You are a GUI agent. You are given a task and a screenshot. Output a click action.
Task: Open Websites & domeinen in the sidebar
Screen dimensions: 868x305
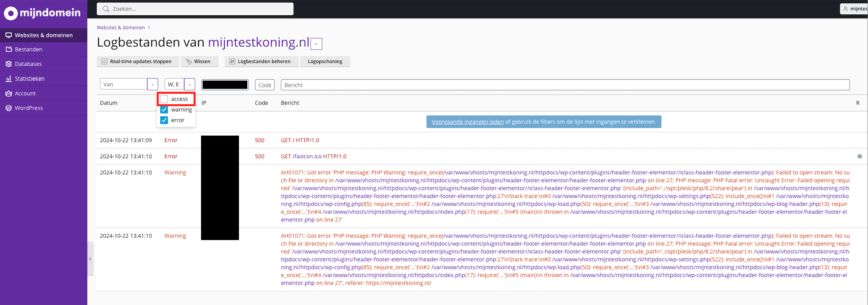click(43, 35)
